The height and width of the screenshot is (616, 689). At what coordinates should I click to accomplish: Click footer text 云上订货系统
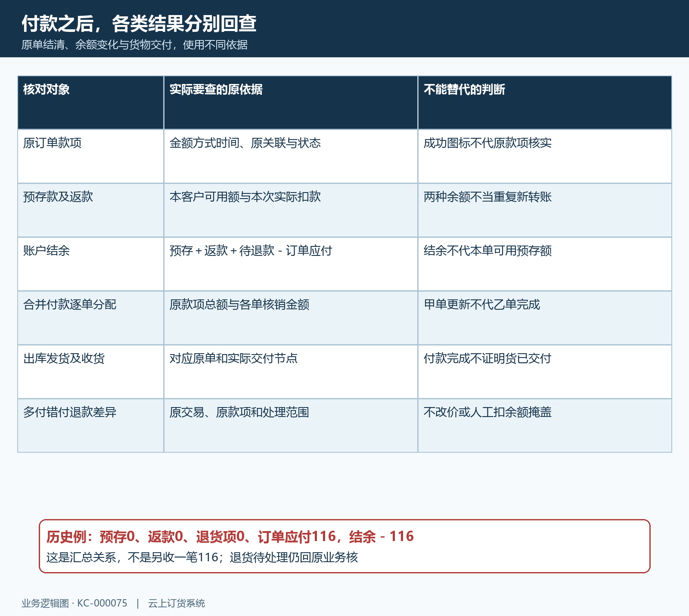[177, 604]
